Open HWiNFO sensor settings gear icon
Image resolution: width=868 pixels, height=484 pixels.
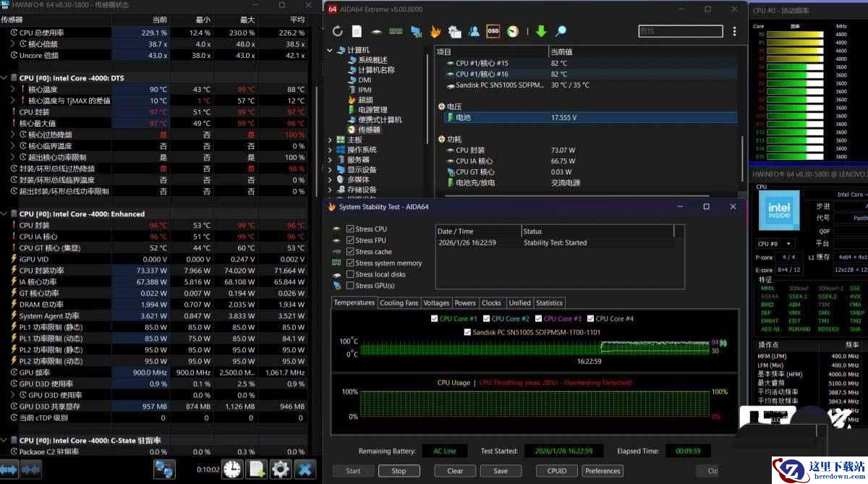(281, 469)
